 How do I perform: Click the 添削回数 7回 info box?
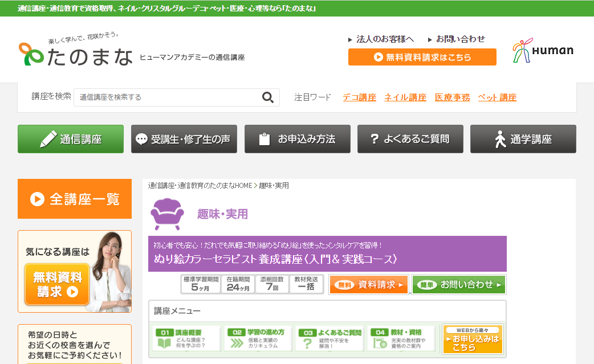(271, 284)
